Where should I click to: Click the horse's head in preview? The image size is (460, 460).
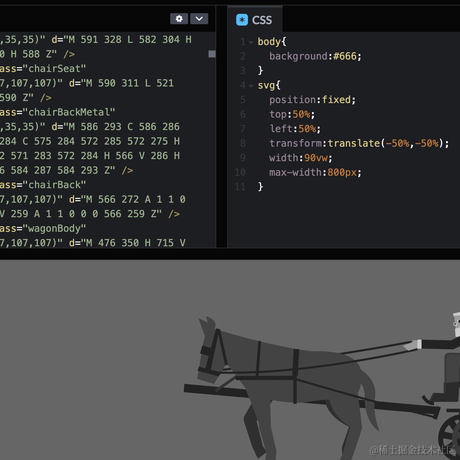[x=210, y=350]
